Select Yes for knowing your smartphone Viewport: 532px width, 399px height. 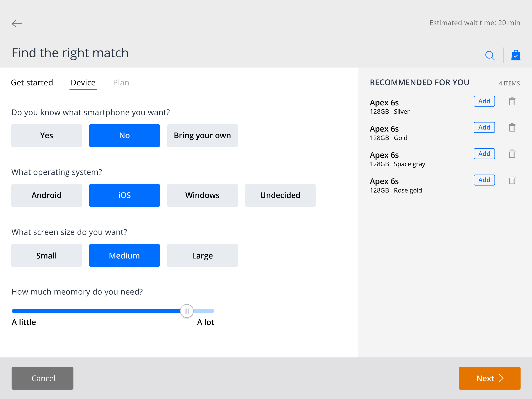47,136
